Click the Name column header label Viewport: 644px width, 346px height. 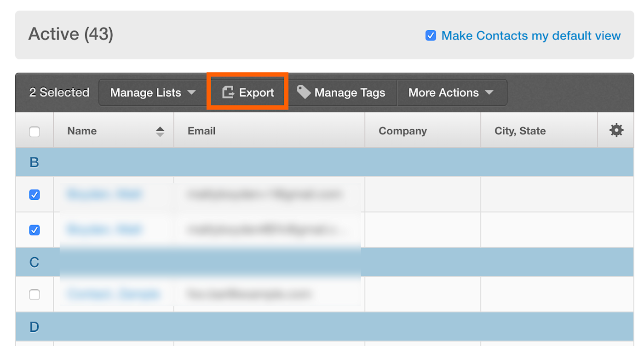(82, 131)
